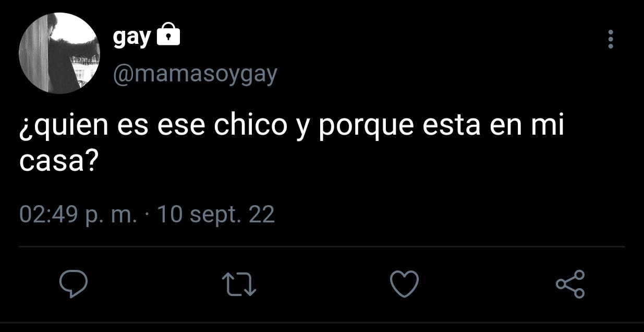
Task: Retweet using the arrows icon
Action: click(239, 284)
